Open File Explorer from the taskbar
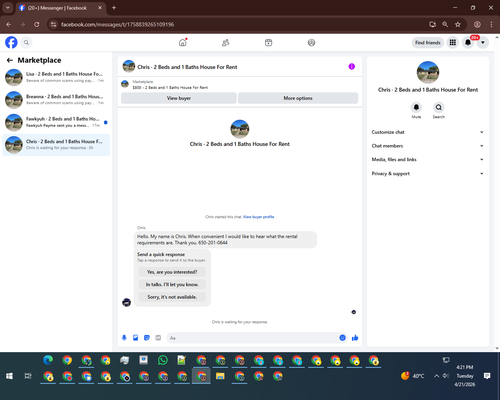The width and height of the screenshot is (500, 400). pyautogui.click(x=220, y=376)
